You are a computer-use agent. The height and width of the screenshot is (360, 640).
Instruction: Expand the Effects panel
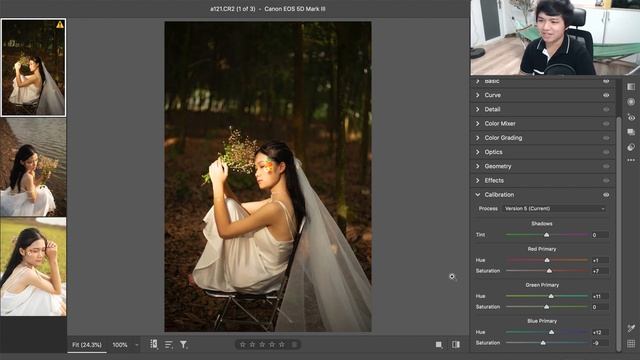pos(478,180)
